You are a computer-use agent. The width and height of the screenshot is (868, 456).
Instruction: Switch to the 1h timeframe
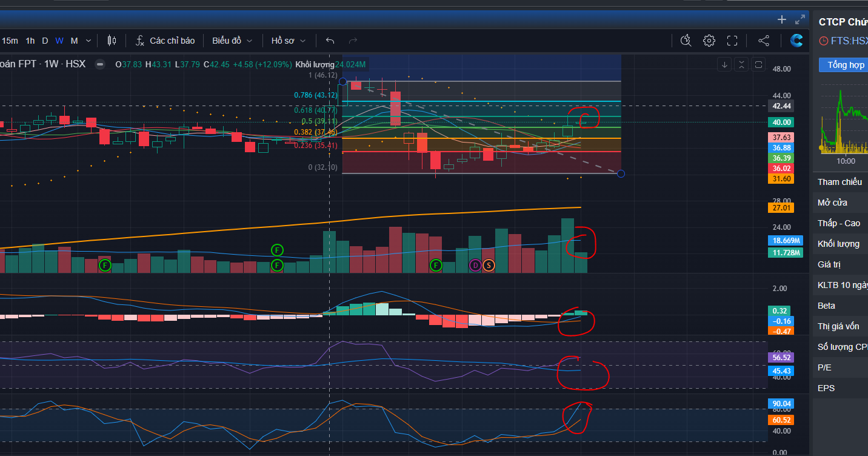tap(30, 41)
